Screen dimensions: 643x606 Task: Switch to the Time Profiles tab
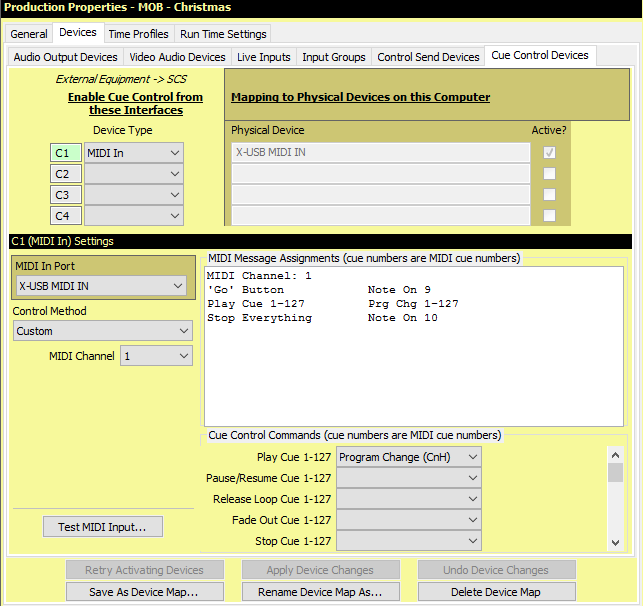(x=138, y=34)
